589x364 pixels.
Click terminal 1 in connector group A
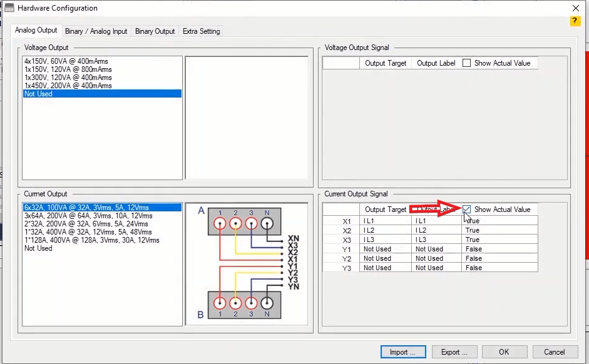click(220, 223)
